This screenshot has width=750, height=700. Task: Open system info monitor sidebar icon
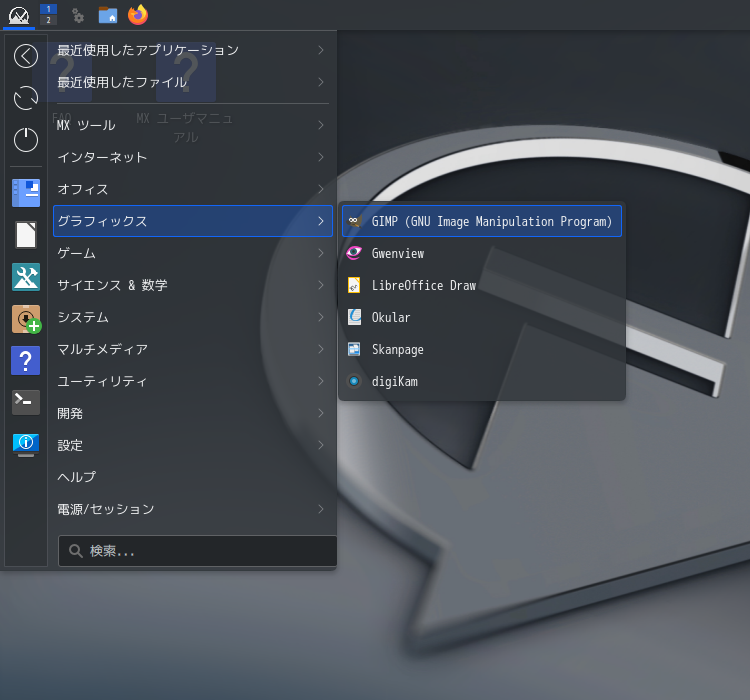[x=26, y=444]
